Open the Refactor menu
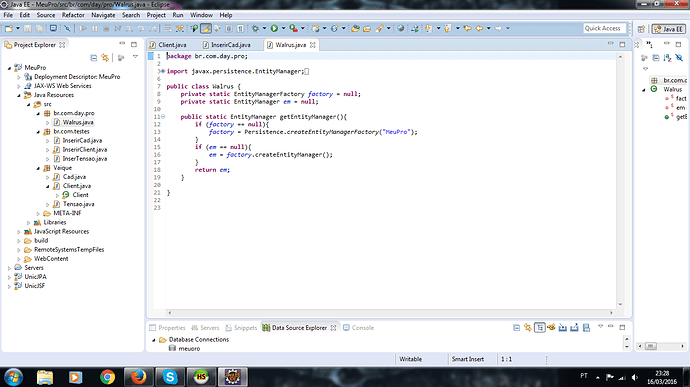The height and width of the screenshot is (387, 690). coord(73,15)
